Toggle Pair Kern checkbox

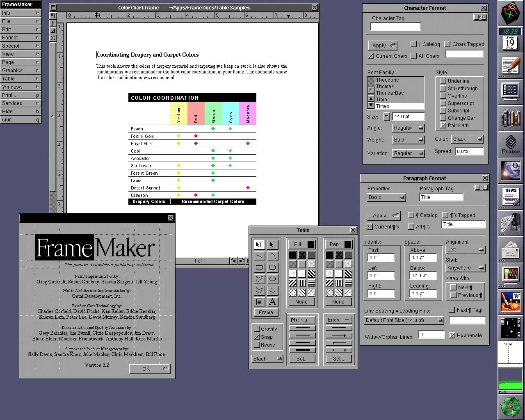(443, 125)
